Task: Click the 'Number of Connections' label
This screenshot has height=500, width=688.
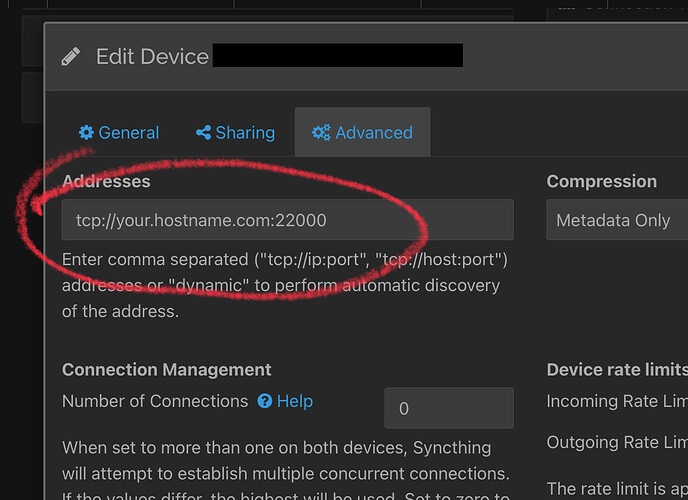Action: (155, 401)
